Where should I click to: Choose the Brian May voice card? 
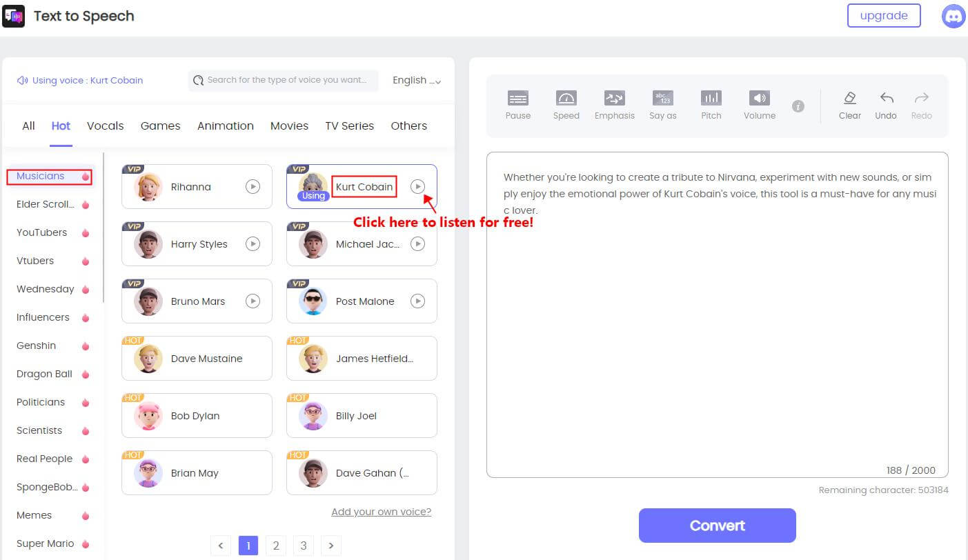[x=197, y=472]
